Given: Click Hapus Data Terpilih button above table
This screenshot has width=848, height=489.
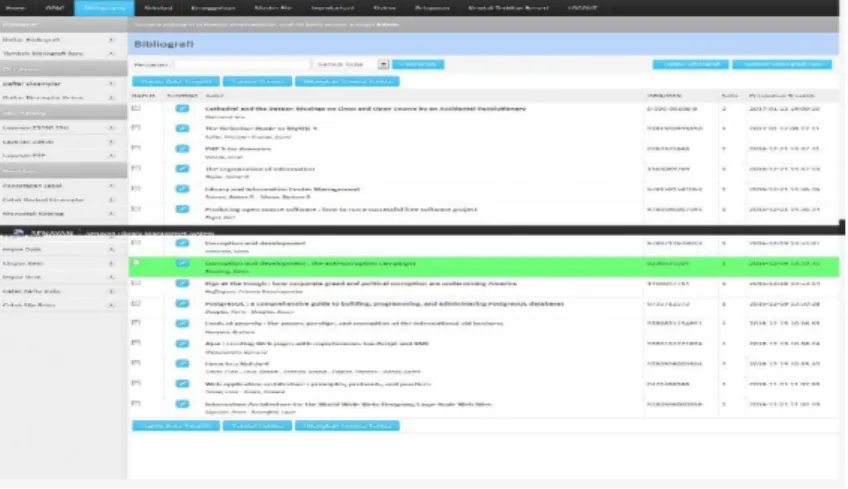Looking at the screenshot, I should coord(176,82).
